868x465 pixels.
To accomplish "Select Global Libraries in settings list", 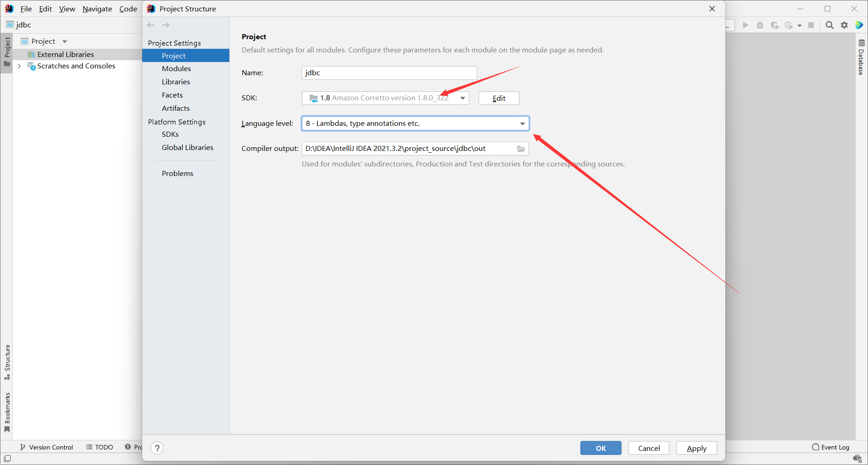I will point(187,148).
